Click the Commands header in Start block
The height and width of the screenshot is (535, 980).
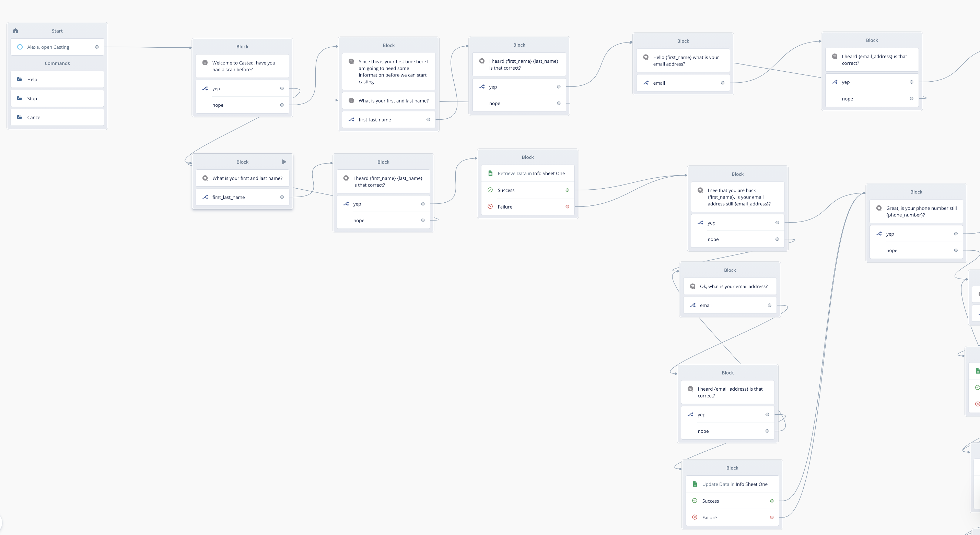pyautogui.click(x=57, y=63)
